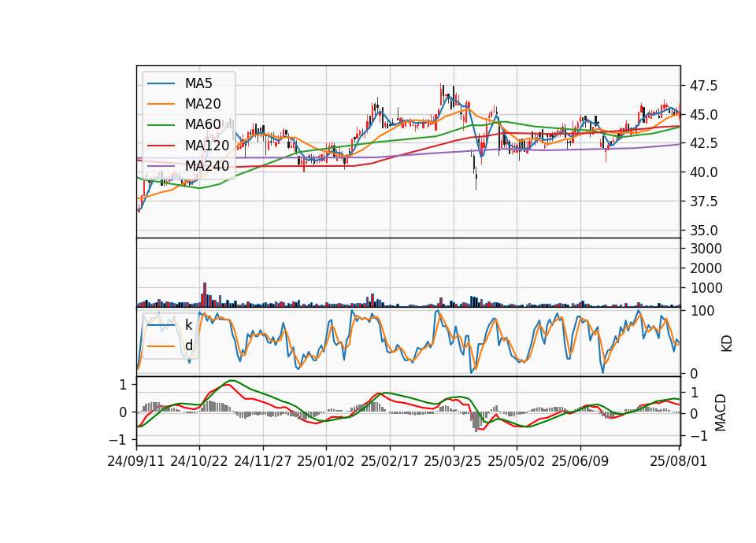Click the MA20 legend label
The height and width of the screenshot is (543, 756).
[x=202, y=104]
